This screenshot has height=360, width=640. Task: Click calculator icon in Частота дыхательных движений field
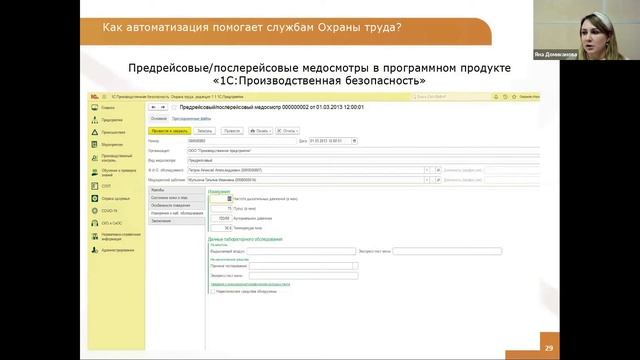229,199
